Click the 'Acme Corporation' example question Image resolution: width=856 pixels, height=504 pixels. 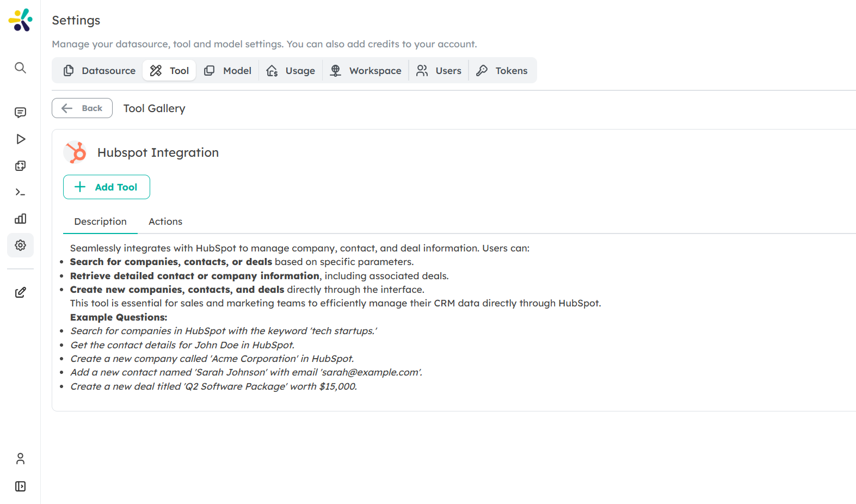[212, 359]
